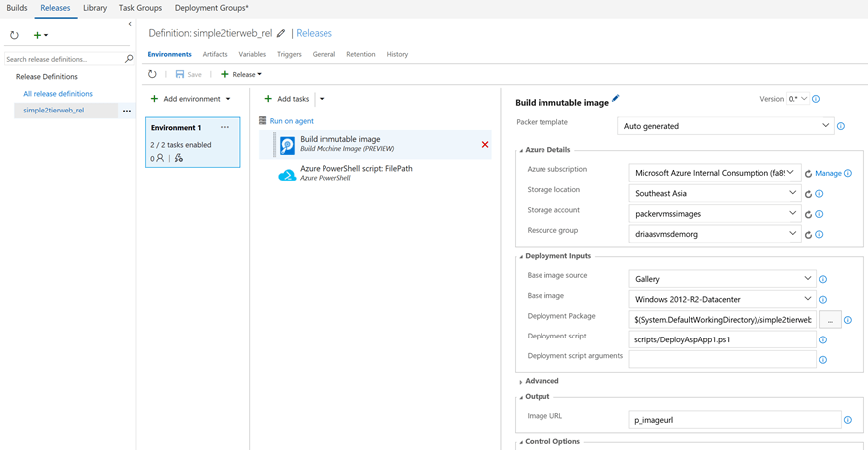Click pencil icon next to Build immutable image title
This screenshot has height=450, width=868.
coord(616,99)
